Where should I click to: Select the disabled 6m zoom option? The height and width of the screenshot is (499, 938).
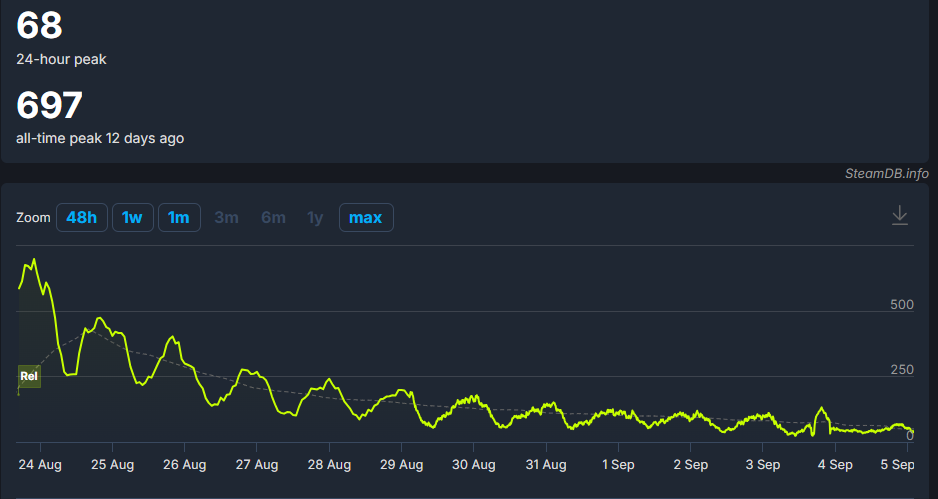[273, 217]
